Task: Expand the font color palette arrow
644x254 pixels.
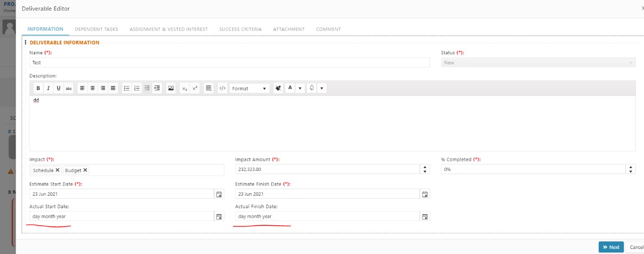Action: tap(300, 88)
